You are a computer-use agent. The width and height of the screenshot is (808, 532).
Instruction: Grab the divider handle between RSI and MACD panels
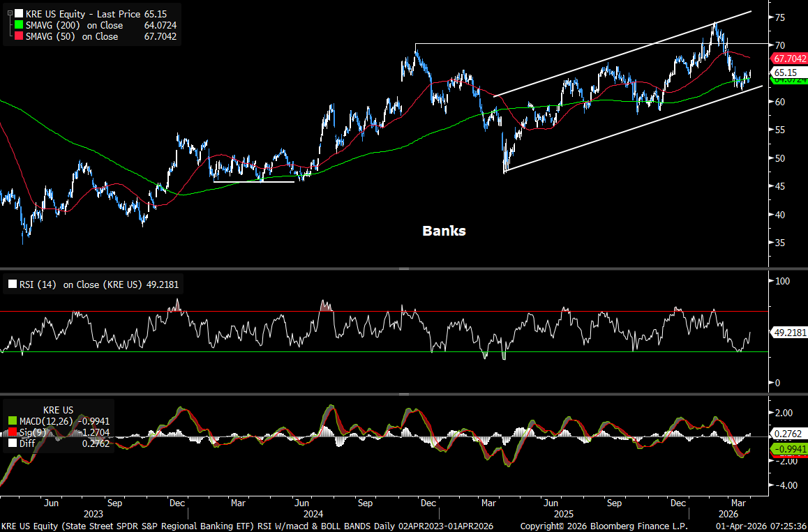click(x=404, y=395)
